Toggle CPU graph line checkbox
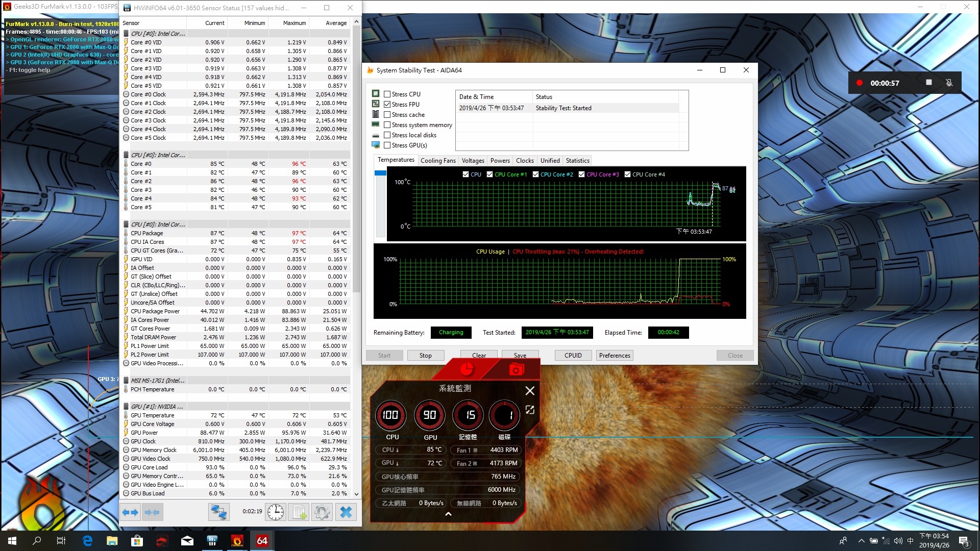Screen dimensions: 980x551 (465, 174)
